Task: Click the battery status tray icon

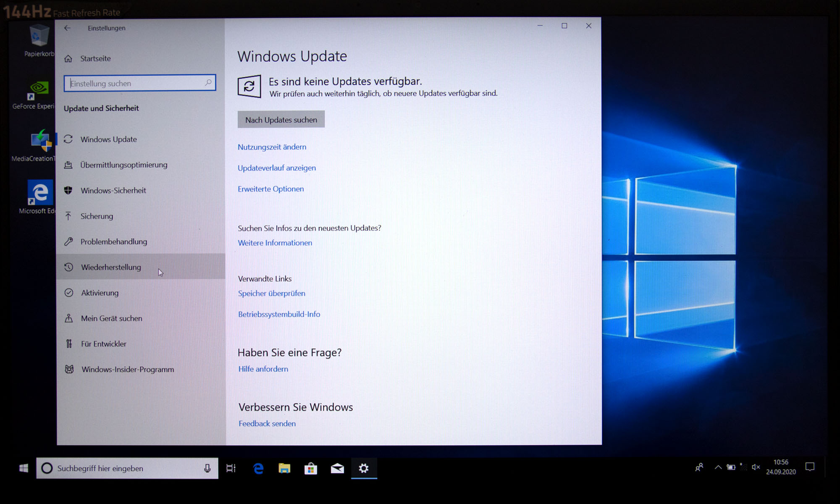Action: coord(731,467)
